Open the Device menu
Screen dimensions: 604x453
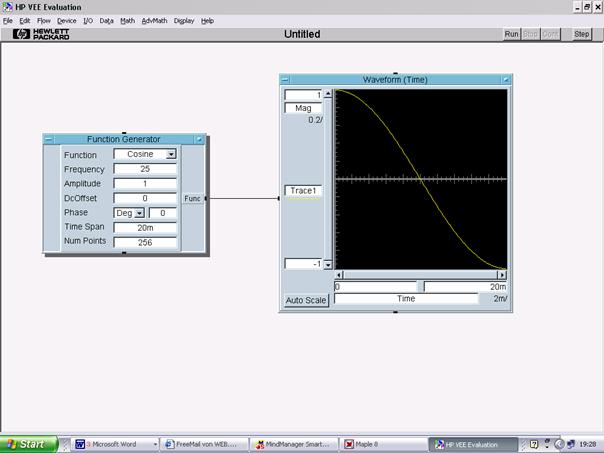click(66, 20)
